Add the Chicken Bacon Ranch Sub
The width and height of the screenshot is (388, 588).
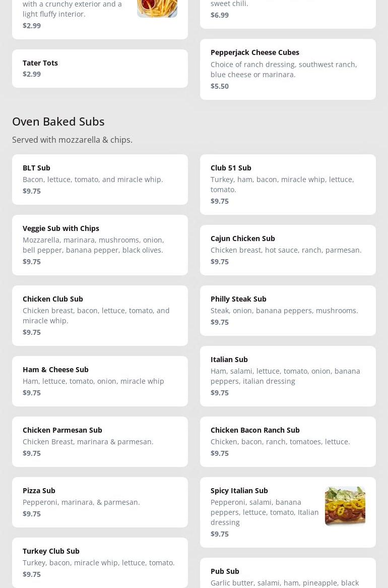pyautogui.click(x=287, y=441)
